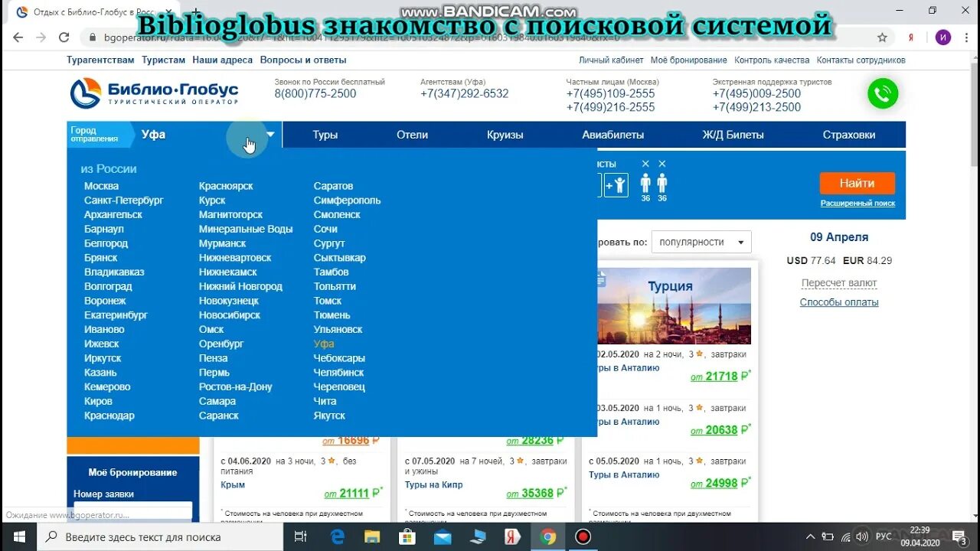The height and width of the screenshot is (551, 980).
Task: Open the Авиабилеты menu
Action: (x=612, y=135)
